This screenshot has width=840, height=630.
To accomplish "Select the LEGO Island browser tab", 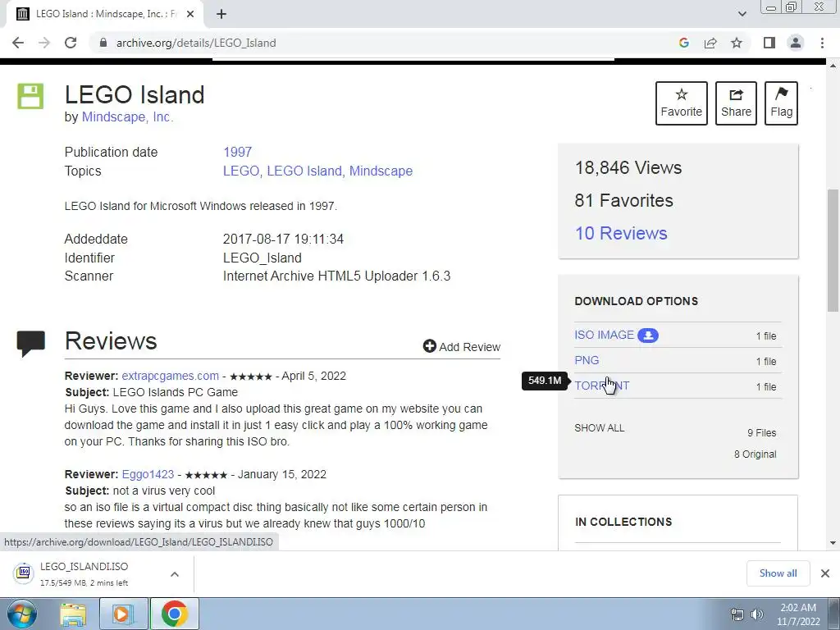I will coord(104,14).
